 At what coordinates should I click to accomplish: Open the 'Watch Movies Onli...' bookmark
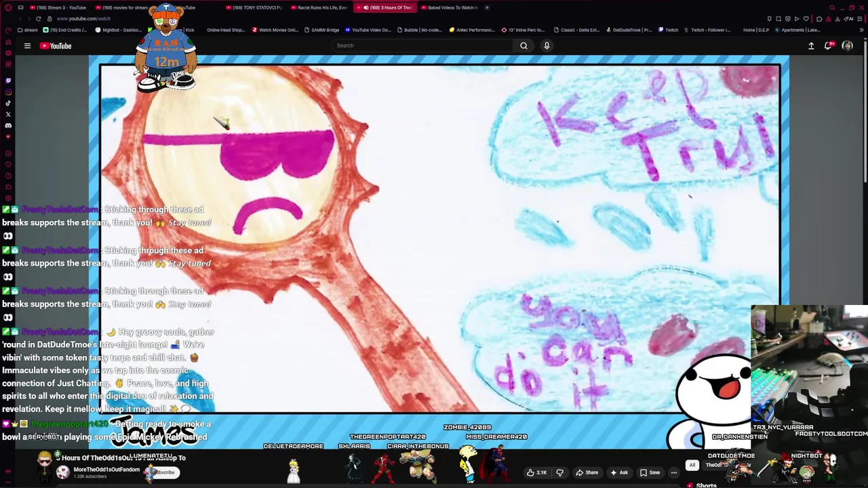click(275, 30)
